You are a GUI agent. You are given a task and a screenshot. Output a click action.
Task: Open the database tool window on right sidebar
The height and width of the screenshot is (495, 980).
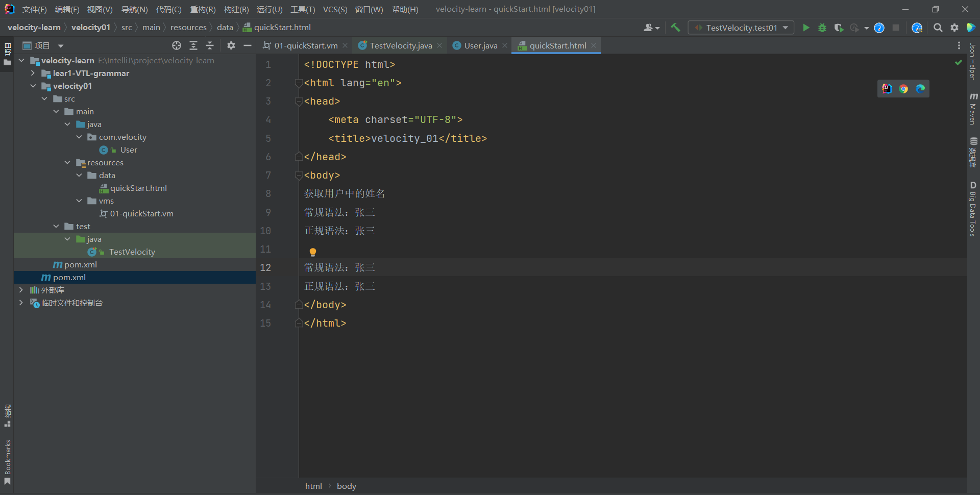tap(973, 152)
